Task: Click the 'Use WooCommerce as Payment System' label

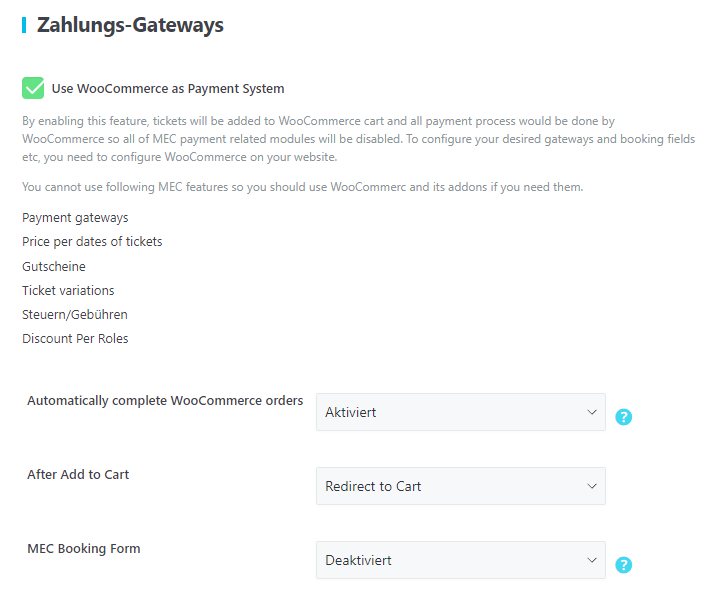Action: pyautogui.click(x=168, y=89)
